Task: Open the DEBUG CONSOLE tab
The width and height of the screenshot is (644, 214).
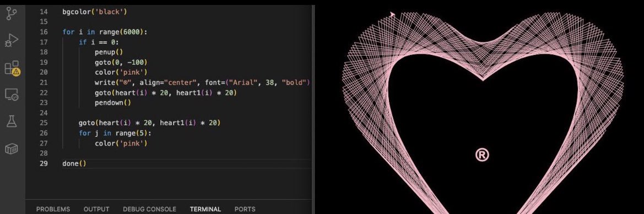Action: tap(149, 209)
